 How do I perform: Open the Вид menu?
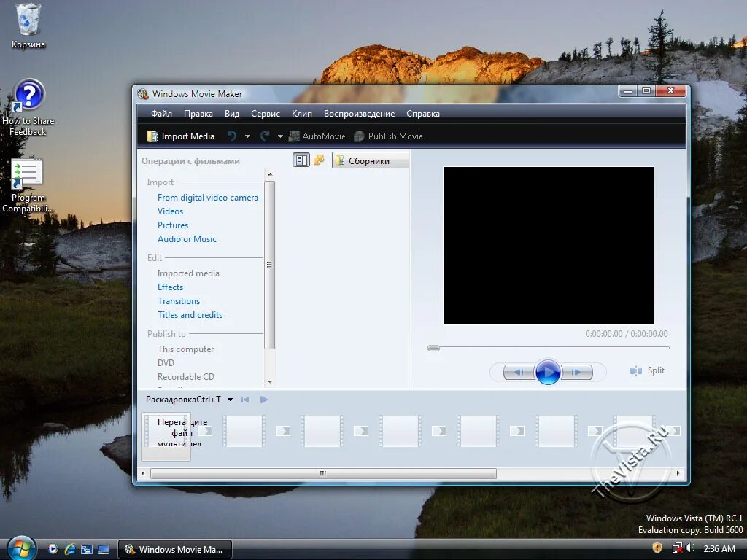[232, 113]
